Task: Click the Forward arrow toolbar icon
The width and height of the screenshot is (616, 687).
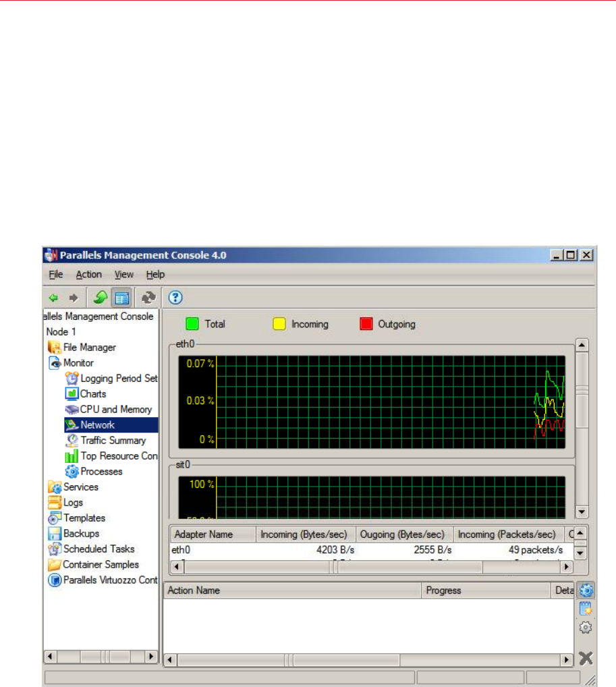Action: (x=73, y=298)
